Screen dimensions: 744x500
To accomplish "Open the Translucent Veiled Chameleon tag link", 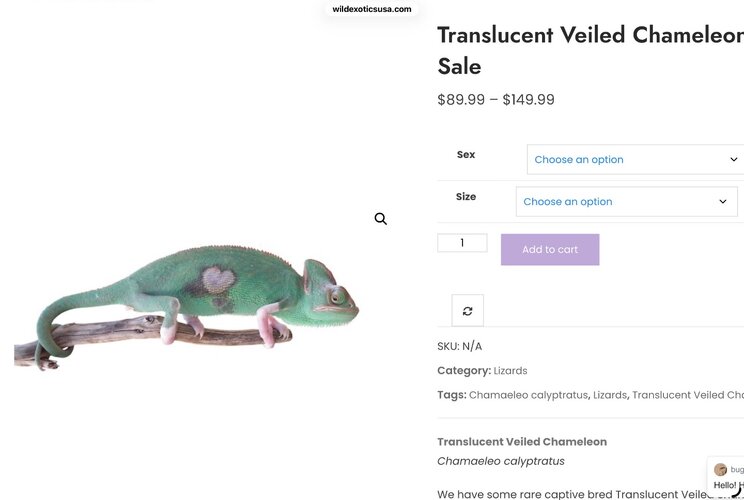I will pos(688,395).
